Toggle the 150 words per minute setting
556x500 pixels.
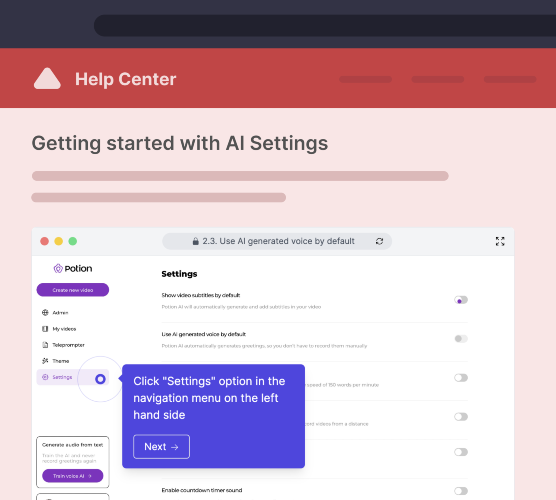pyautogui.click(x=461, y=378)
